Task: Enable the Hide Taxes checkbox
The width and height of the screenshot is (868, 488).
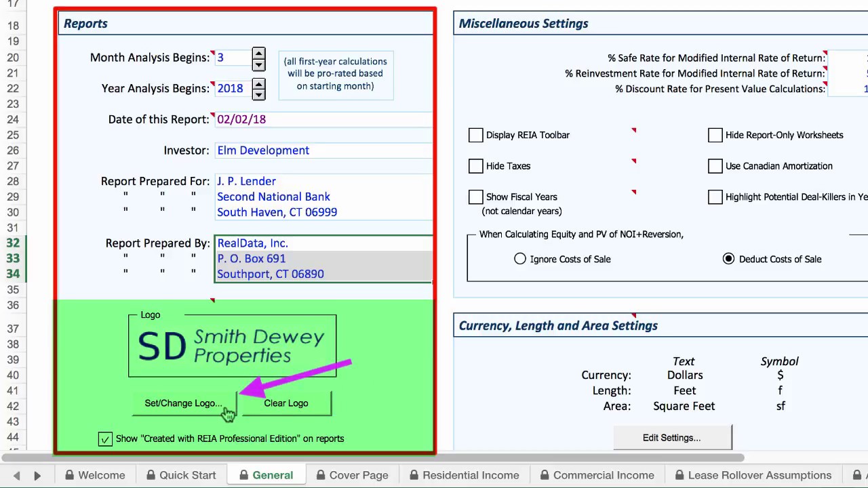Action: (476, 166)
